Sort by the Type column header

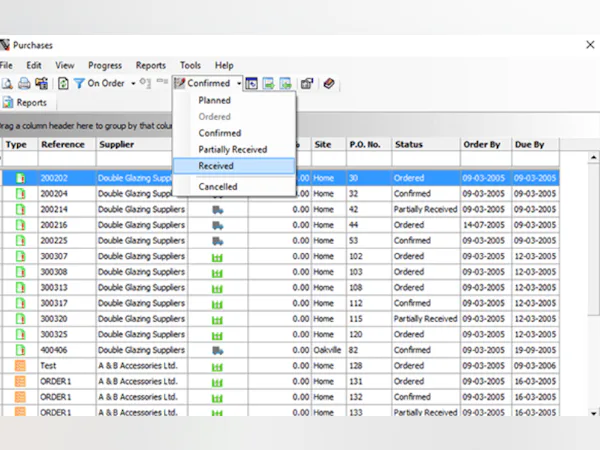19,145
